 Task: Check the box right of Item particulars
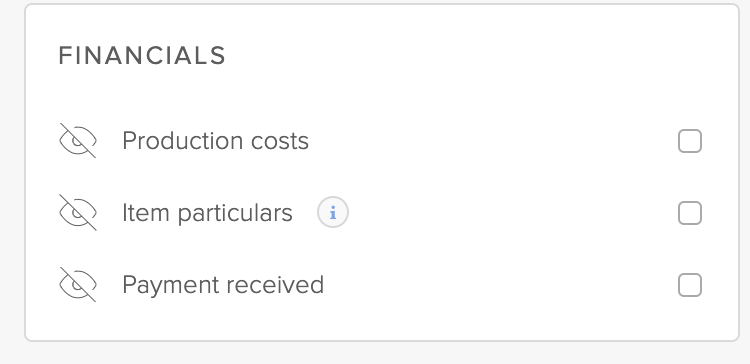[690, 213]
